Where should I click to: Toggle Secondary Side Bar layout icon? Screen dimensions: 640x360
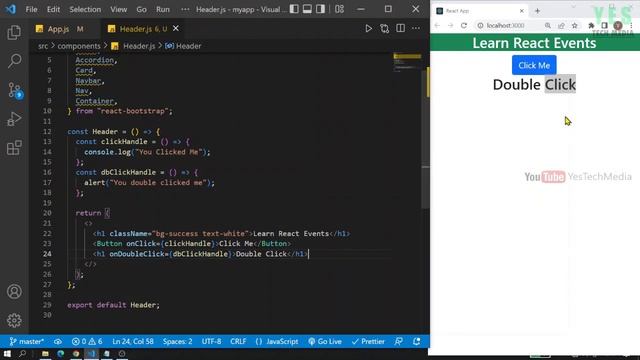(x=320, y=9)
